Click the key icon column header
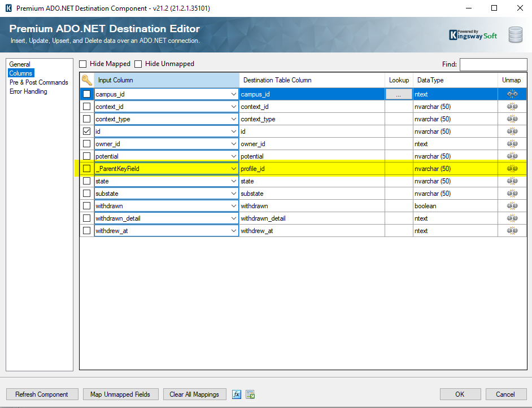Image resolution: width=532 pixels, height=408 pixels. (x=87, y=80)
